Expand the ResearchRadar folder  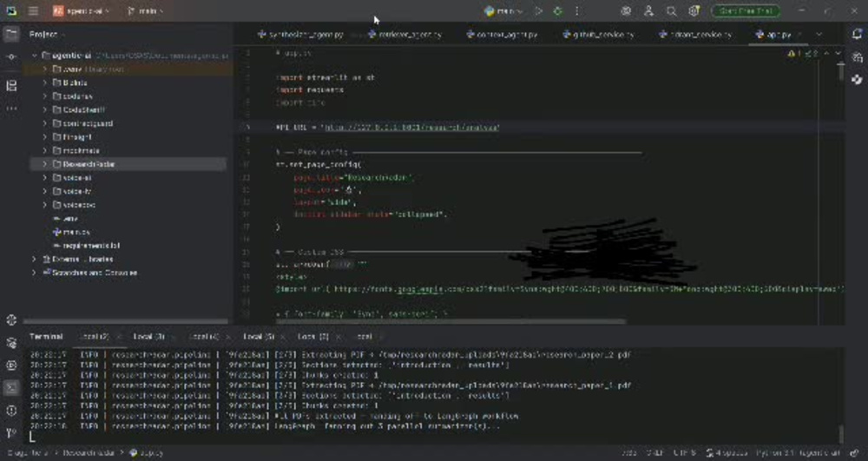(45, 164)
